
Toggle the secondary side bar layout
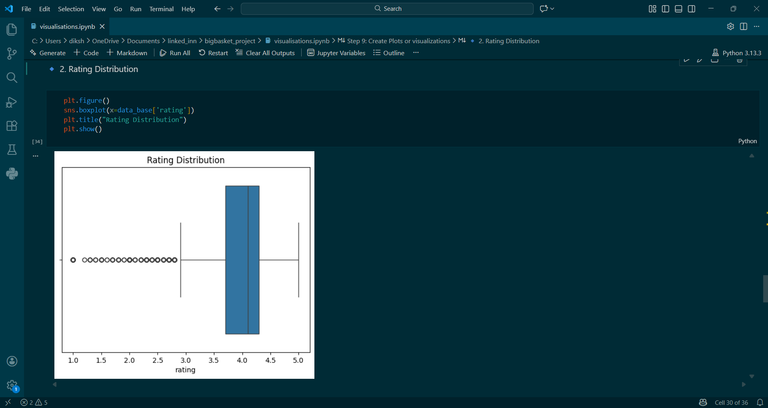click(x=692, y=9)
